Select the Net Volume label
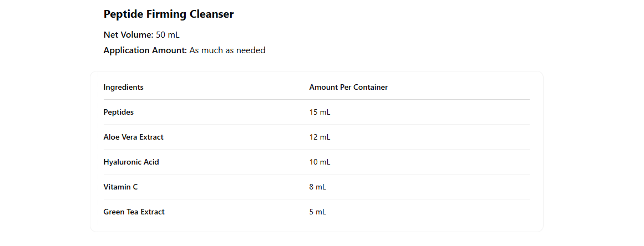This screenshot has height=246, width=644. tap(128, 35)
